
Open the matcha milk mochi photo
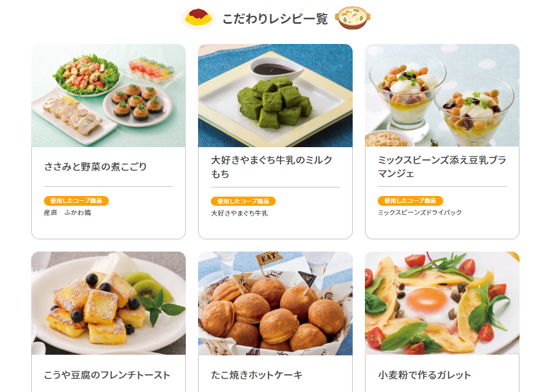275,95
